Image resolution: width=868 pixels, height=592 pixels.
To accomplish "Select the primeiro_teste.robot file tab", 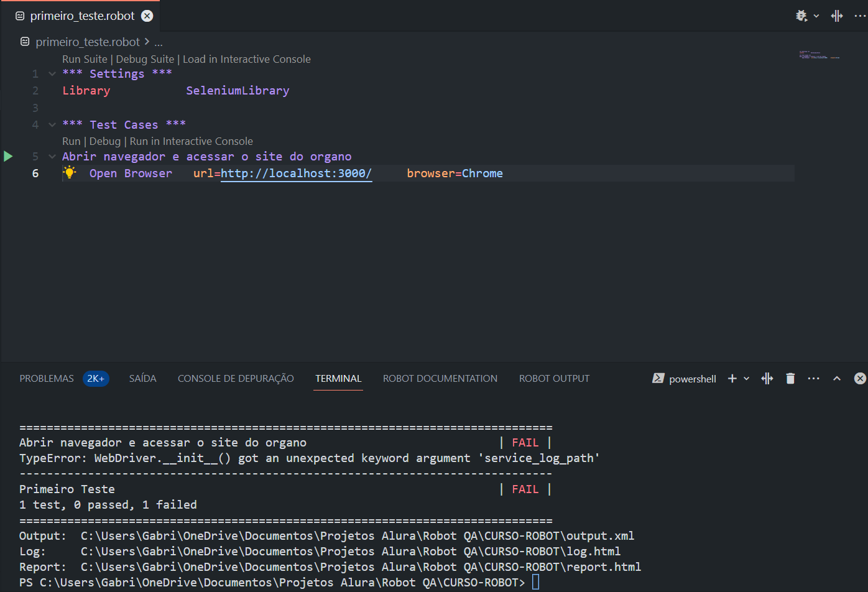I will pyautogui.click(x=82, y=16).
